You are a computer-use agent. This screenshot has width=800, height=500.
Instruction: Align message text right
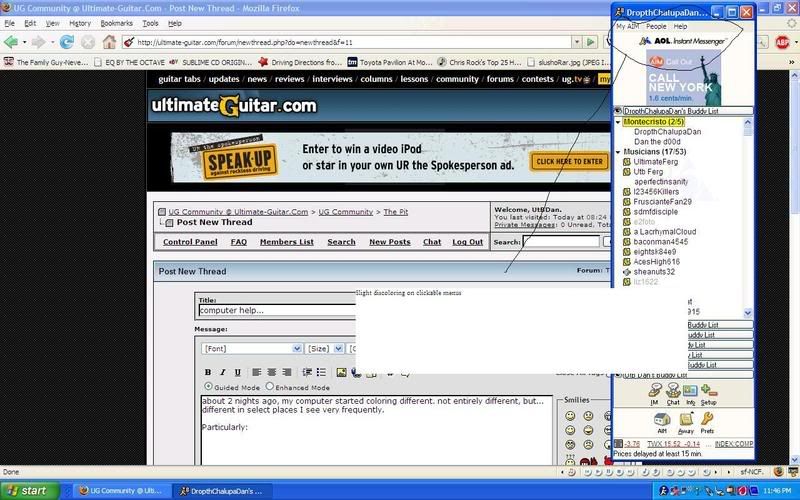(287, 372)
